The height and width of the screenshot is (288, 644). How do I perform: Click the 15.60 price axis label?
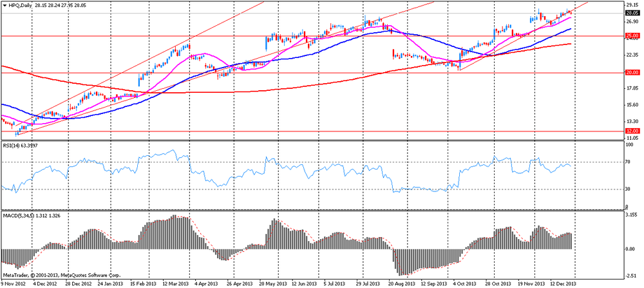pos(631,105)
